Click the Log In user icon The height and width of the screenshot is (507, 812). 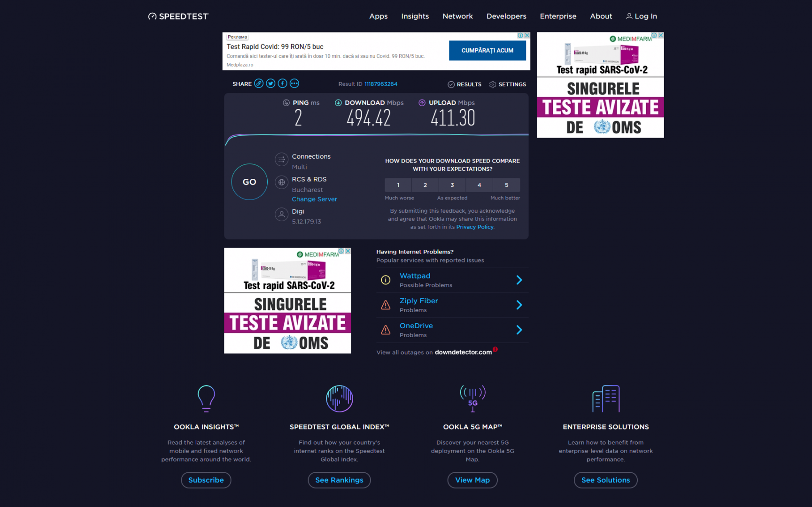click(629, 16)
